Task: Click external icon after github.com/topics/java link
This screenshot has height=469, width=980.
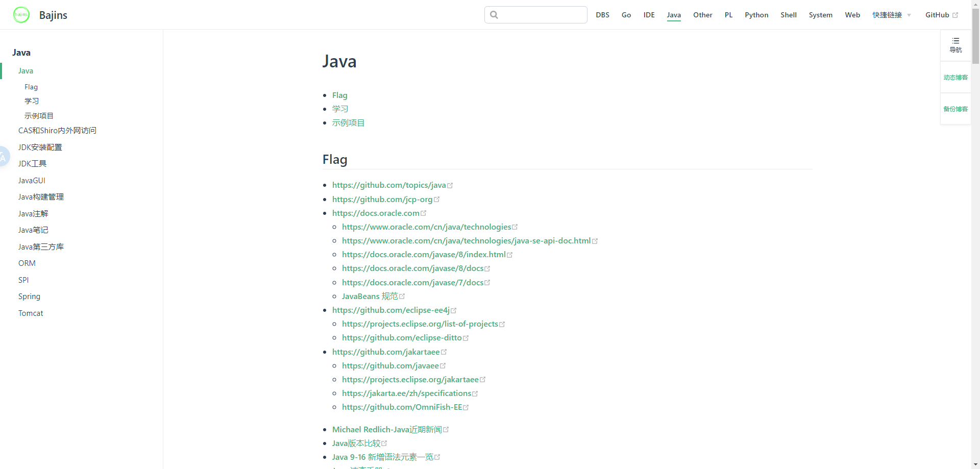Action: click(x=450, y=186)
